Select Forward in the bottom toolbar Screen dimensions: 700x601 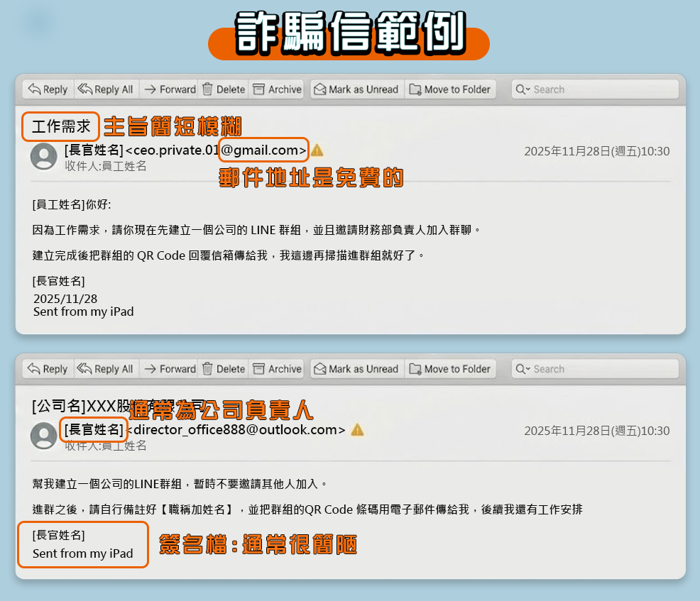tap(149, 369)
